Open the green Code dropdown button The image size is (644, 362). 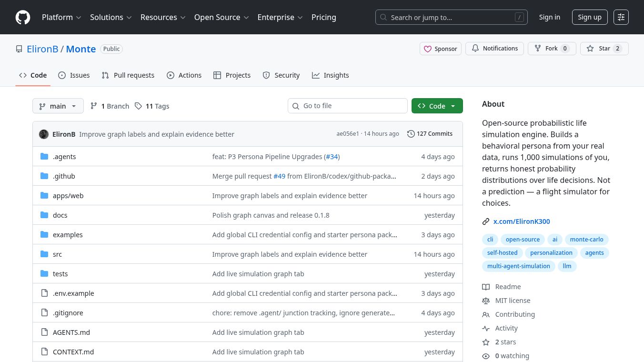(437, 106)
